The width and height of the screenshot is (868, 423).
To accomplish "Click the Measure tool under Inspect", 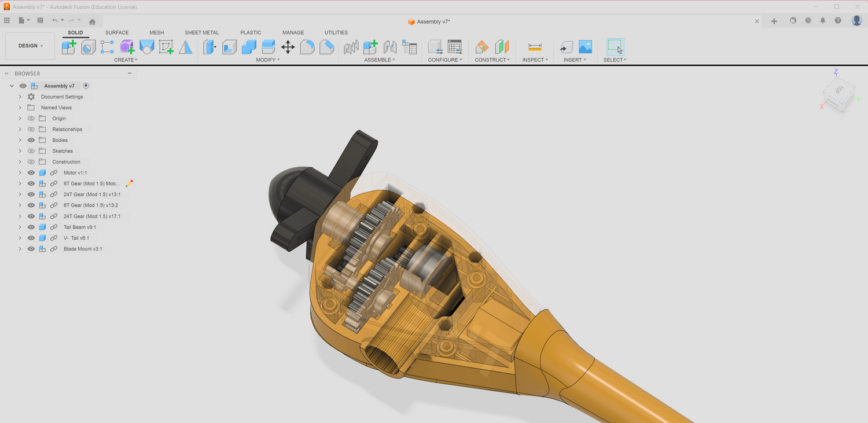I will (x=535, y=47).
